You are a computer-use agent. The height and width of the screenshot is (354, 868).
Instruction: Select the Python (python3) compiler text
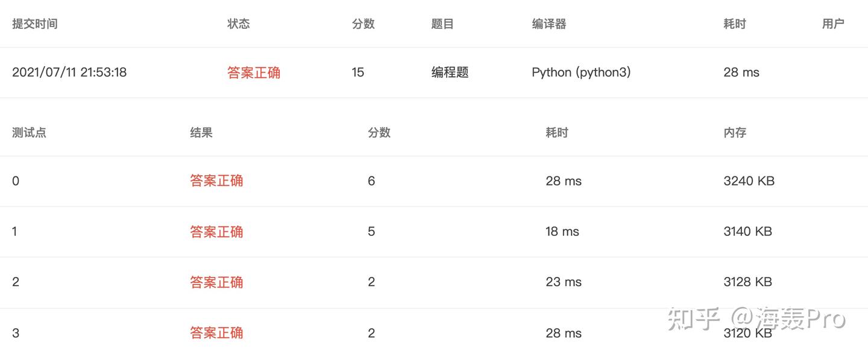[x=581, y=73]
